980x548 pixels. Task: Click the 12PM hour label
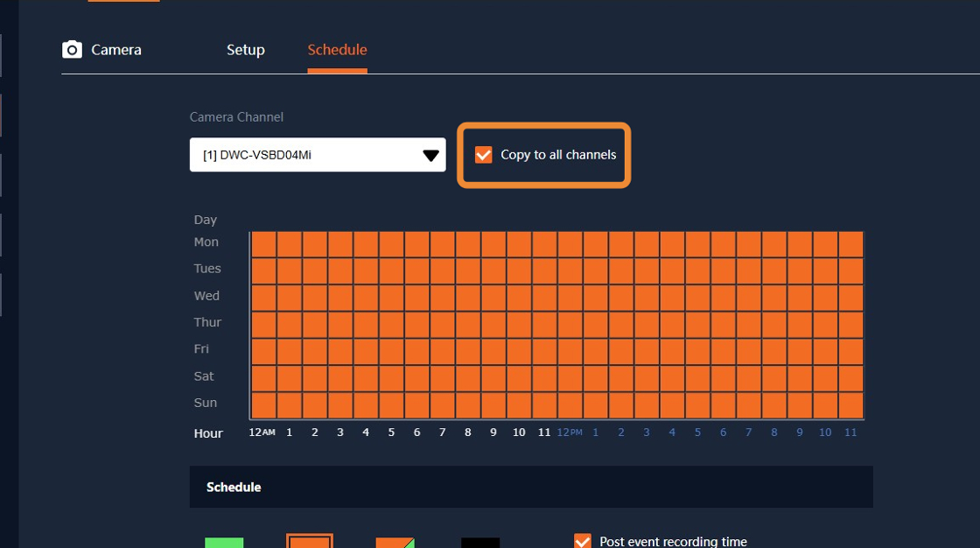(570, 432)
